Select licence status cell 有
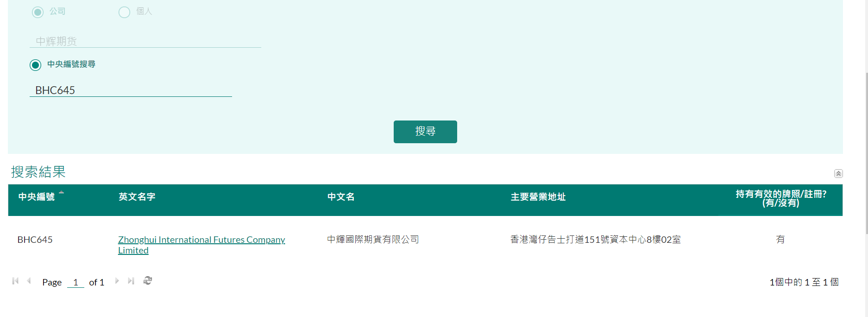The height and width of the screenshot is (317, 868). (780, 240)
